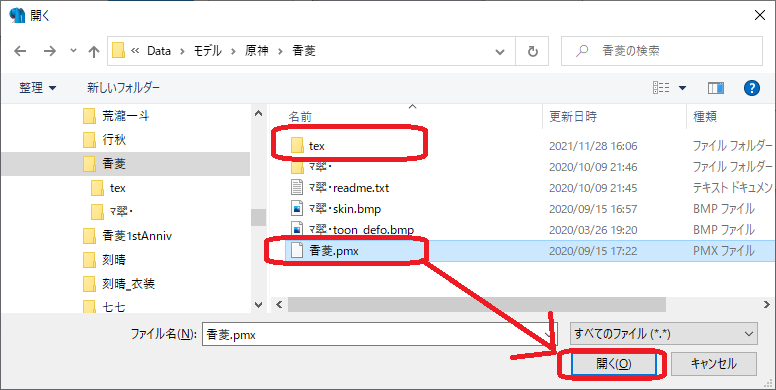Sort by 更新日時 column header

coord(573,117)
